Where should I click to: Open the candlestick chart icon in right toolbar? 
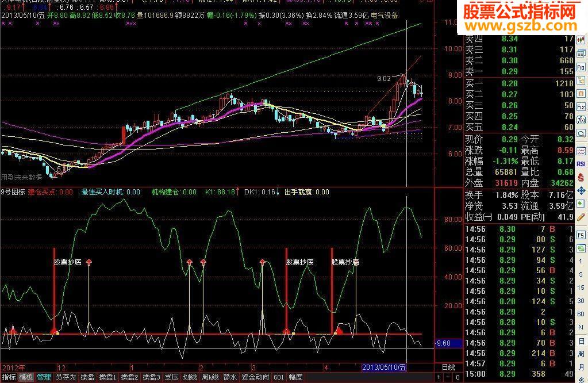[581, 40]
